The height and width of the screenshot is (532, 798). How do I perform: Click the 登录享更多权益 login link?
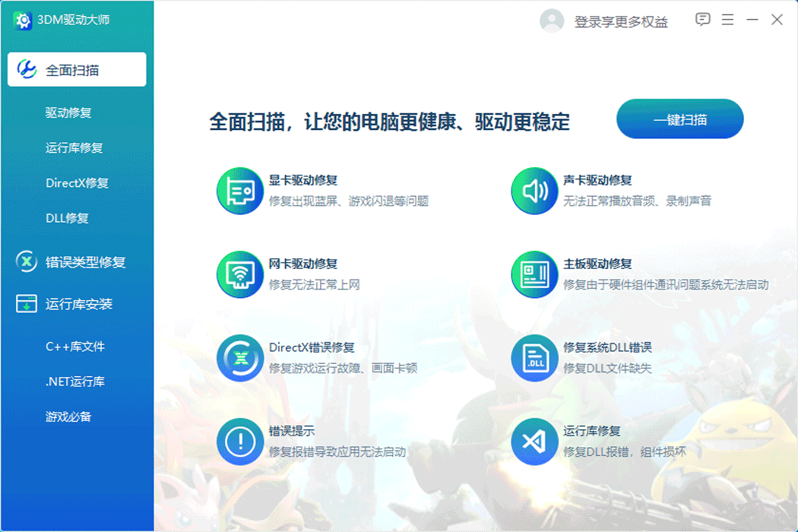tap(619, 21)
